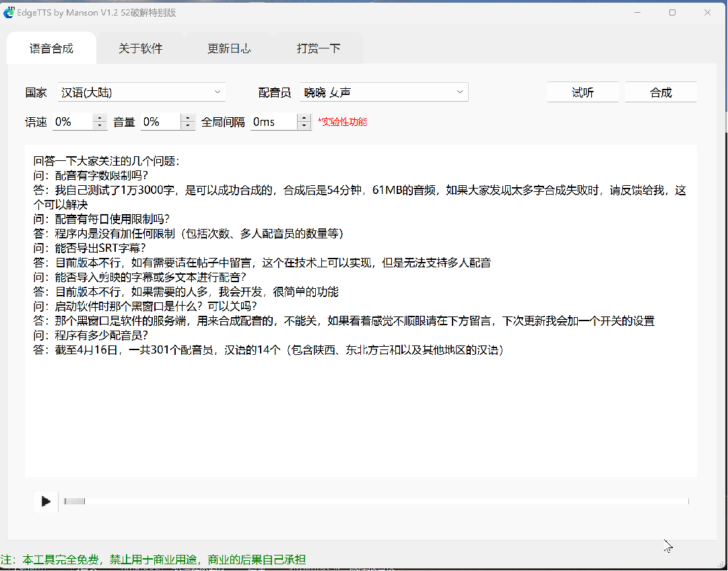
Task: Click into the 语速 0% value field
Action: (73, 122)
